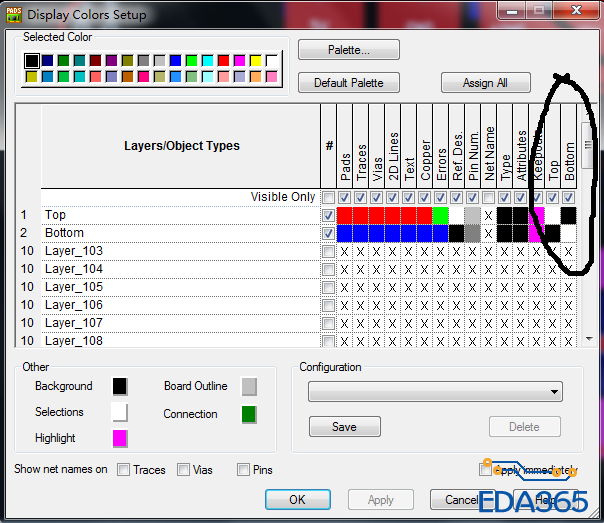Click the Bottom layer Ref. Des. black cell

click(x=456, y=233)
